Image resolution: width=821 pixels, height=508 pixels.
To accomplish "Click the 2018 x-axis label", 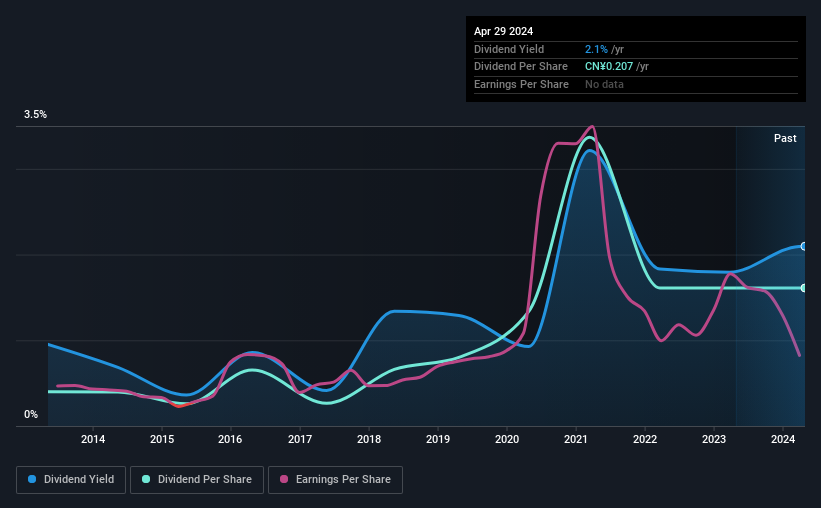I will (369, 439).
